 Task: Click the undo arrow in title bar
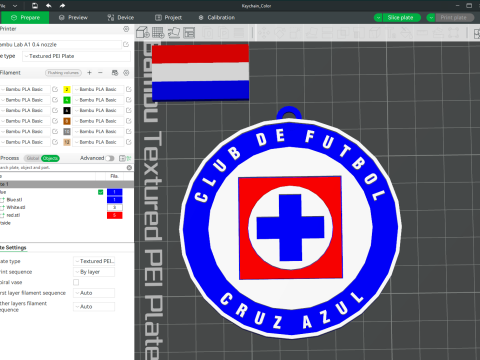pos(49,6)
